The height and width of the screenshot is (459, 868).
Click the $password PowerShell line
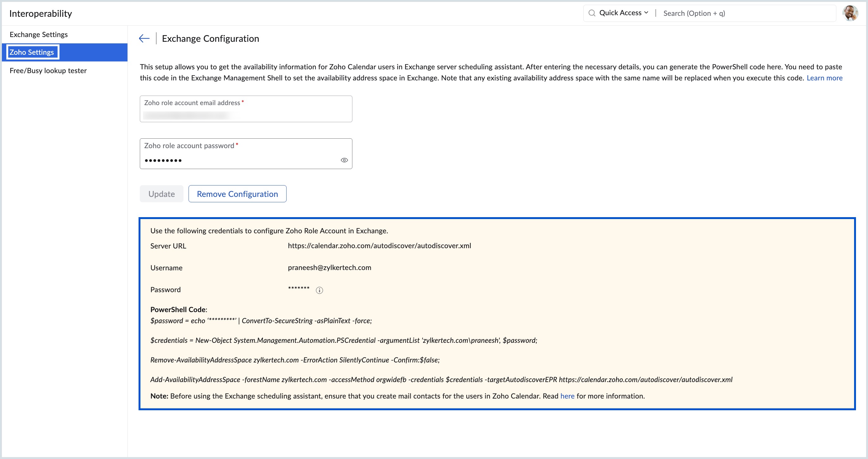point(261,321)
